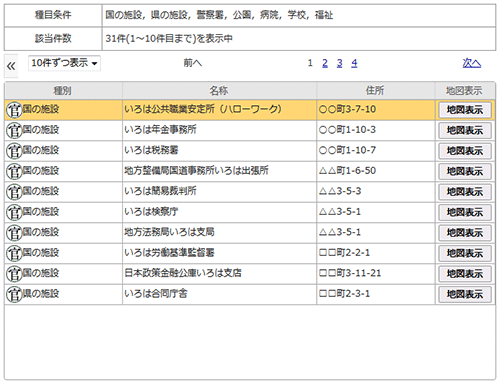Sort by 種別 column header
The width and height of the screenshot is (500, 384).
click(x=63, y=91)
